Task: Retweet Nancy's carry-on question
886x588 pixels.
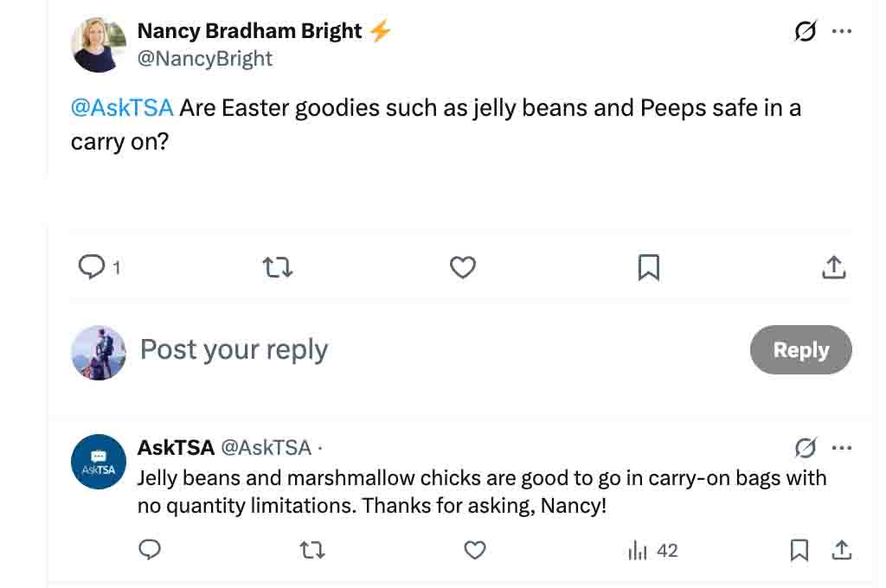Action: click(x=278, y=267)
